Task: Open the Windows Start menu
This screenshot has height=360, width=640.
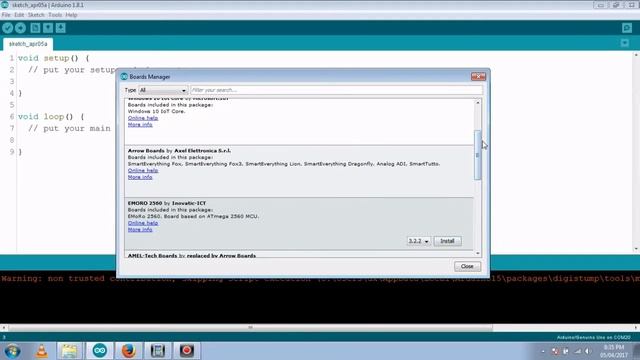Action: click(12, 351)
